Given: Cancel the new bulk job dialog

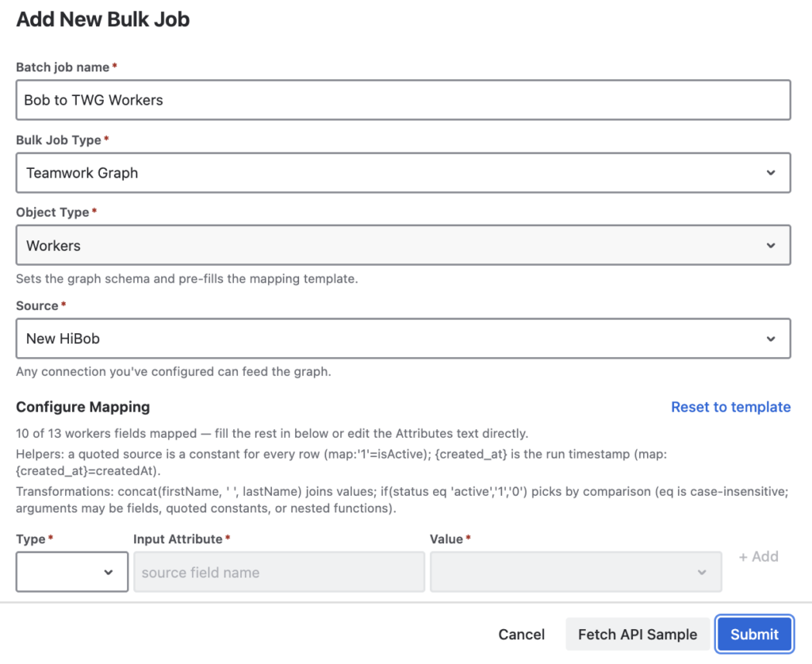Looking at the screenshot, I should [x=522, y=635].
